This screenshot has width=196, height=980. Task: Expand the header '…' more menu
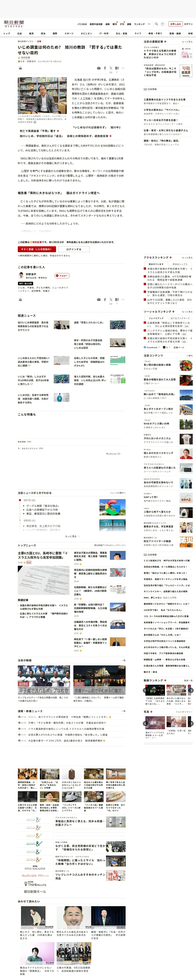coord(149,24)
